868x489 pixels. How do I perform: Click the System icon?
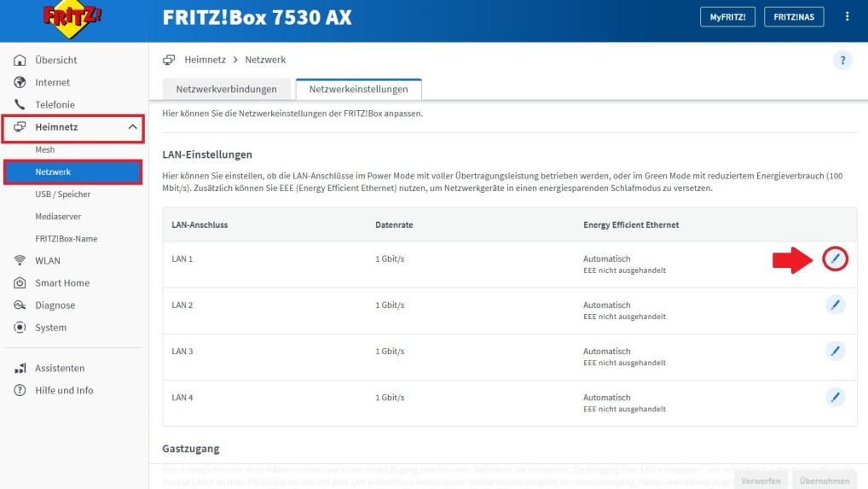click(x=20, y=328)
